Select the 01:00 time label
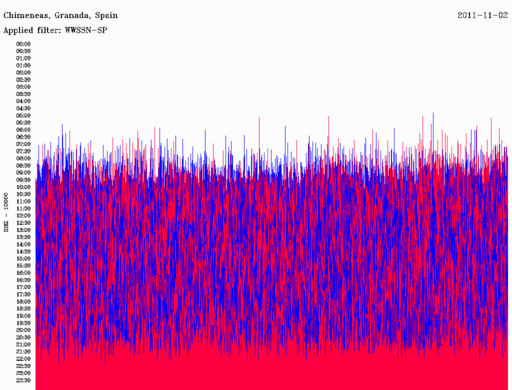 tap(23, 58)
